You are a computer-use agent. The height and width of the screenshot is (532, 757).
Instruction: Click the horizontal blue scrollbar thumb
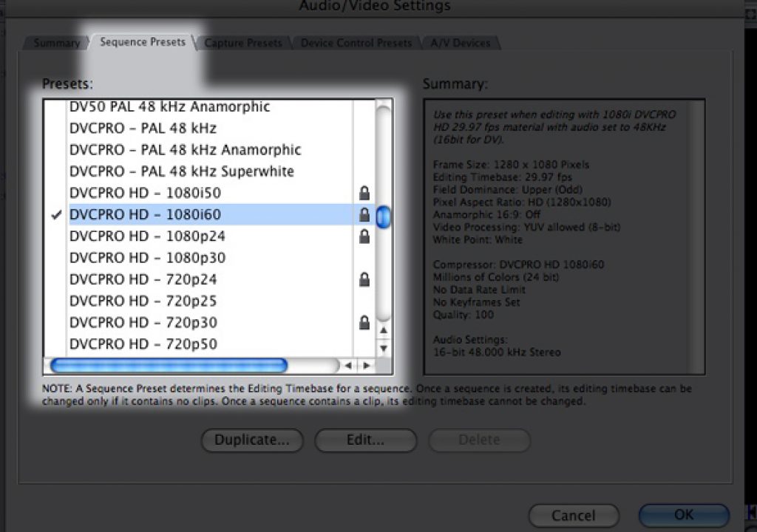[x=169, y=366]
